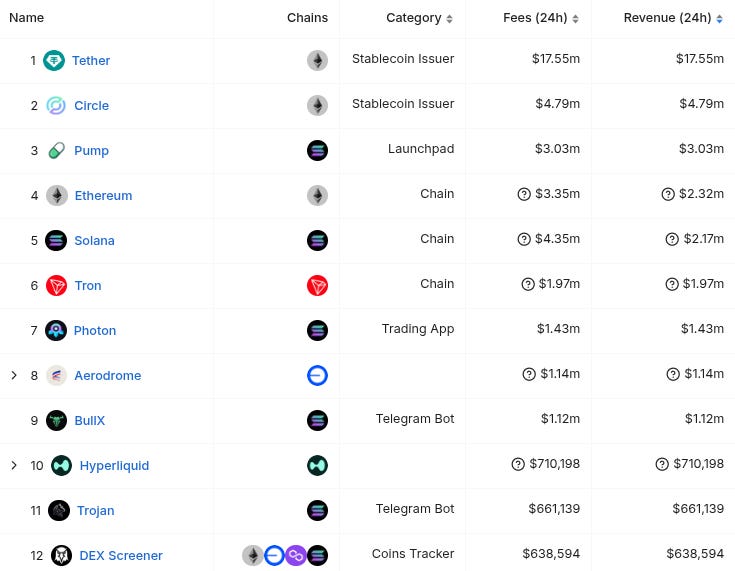
Task: Click the Launchpad category cell
Action: point(421,149)
